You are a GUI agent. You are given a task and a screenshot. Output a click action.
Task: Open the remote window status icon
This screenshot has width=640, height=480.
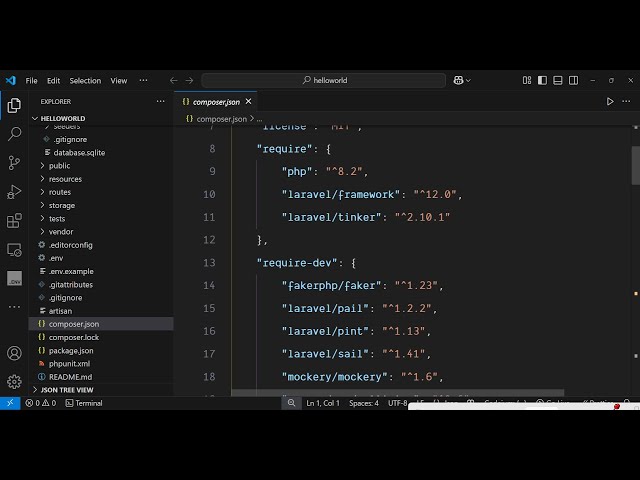click(x=10, y=403)
